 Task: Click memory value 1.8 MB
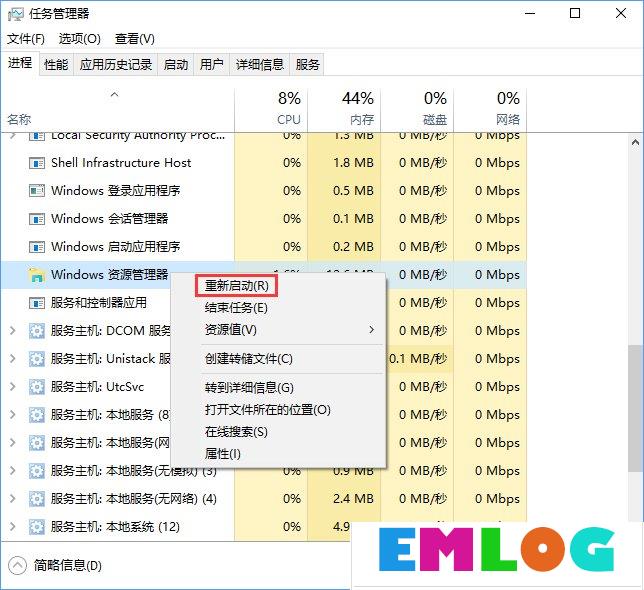click(x=353, y=163)
